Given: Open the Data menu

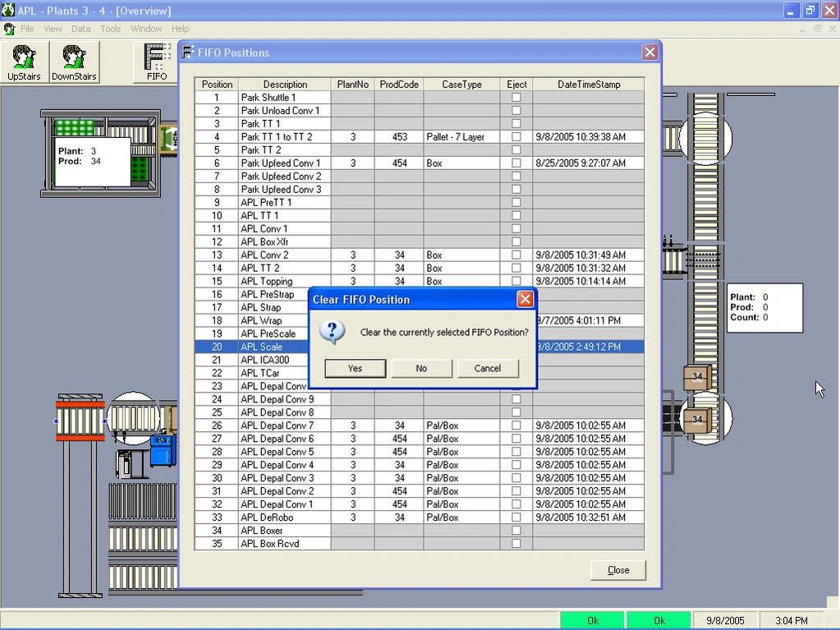Looking at the screenshot, I should 80,28.
